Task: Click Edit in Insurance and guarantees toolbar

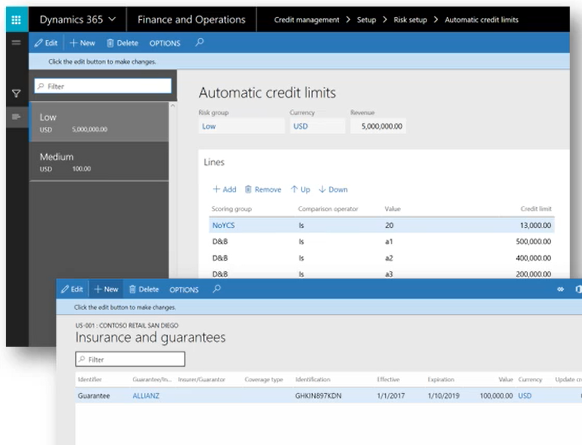Action: point(72,289)
